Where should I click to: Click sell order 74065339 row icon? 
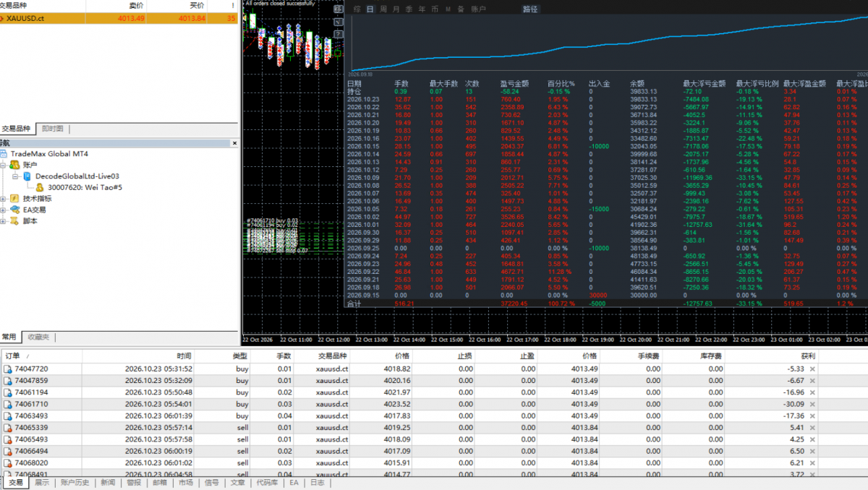(x=8, y=428)
